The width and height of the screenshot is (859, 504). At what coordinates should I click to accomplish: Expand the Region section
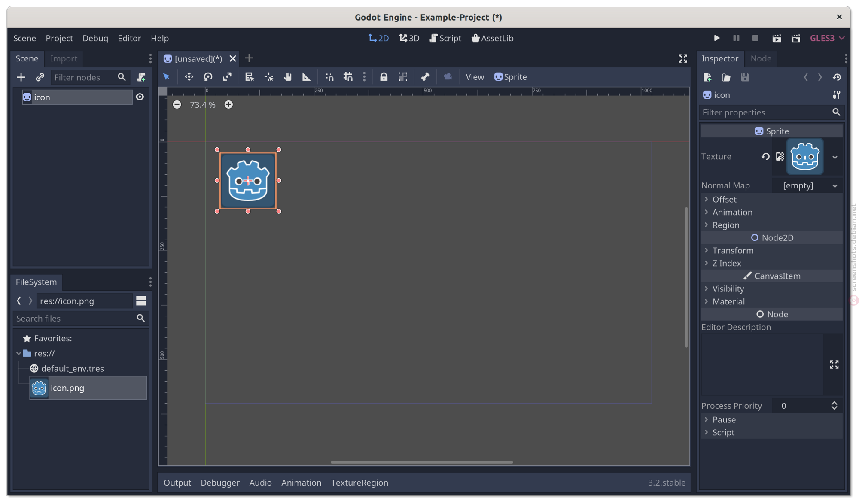tap(772, 225)
